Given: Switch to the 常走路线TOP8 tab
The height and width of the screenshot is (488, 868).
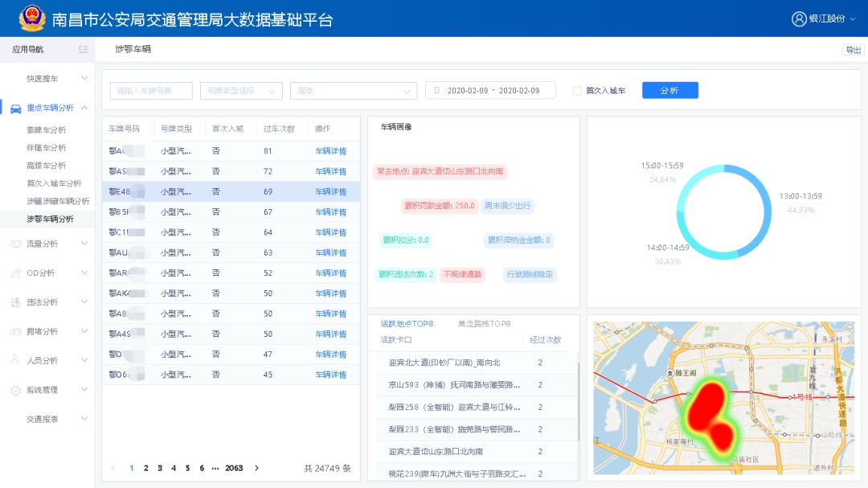Looking at the screenshot, I should click(x=484, y=324).
